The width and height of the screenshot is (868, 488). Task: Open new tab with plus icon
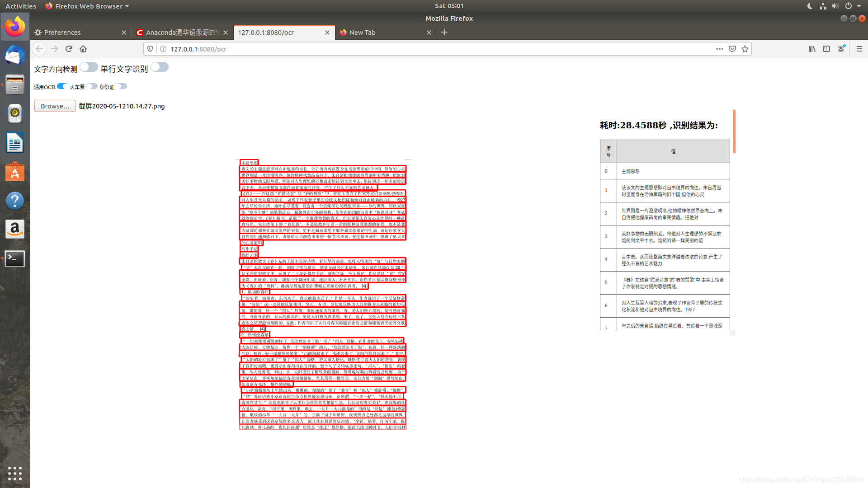(x=444, y=32)
